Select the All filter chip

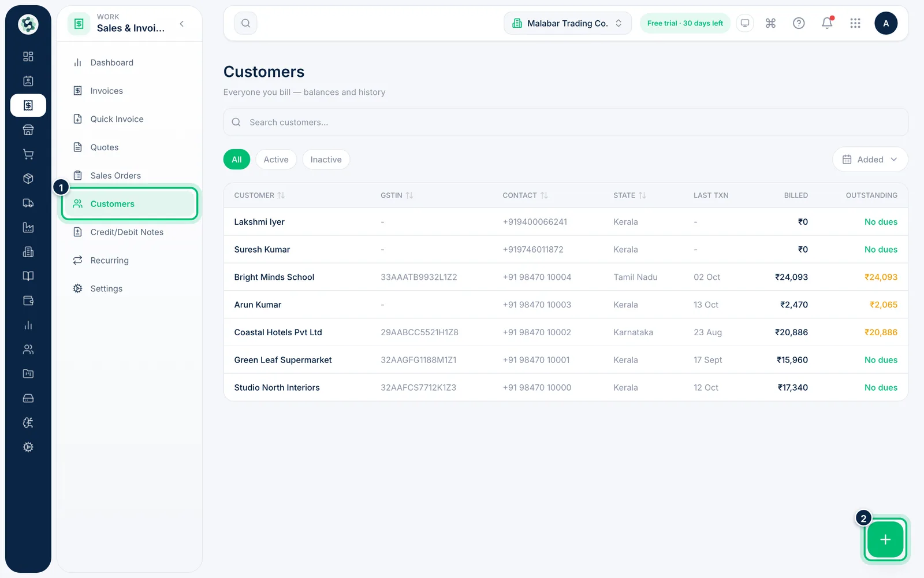pyautogui.click(x=237, y=160)
